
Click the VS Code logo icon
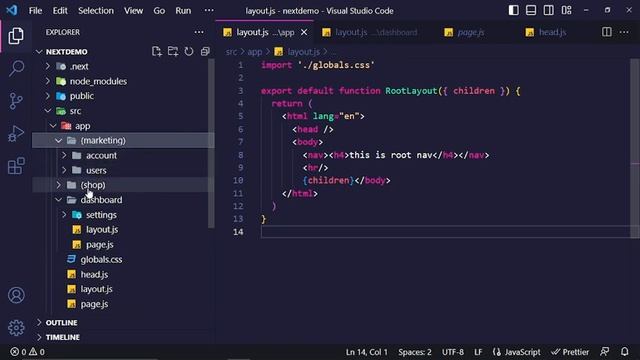coord(12,10)
